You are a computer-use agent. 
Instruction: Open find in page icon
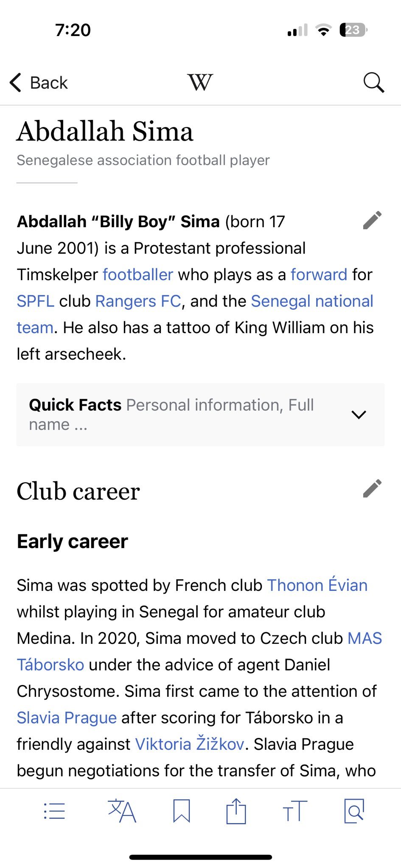click(x=354, y=811)
